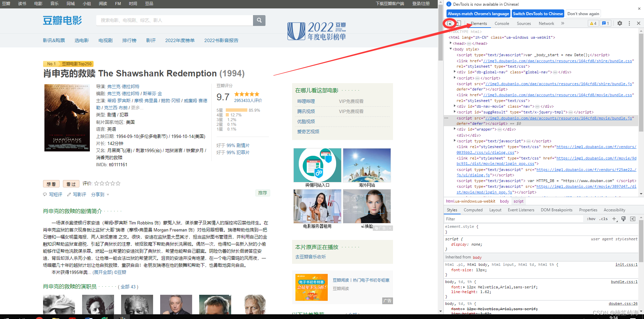Select the Layout tab
Viewport: 644px width, 319px height.
pos(495,210)
